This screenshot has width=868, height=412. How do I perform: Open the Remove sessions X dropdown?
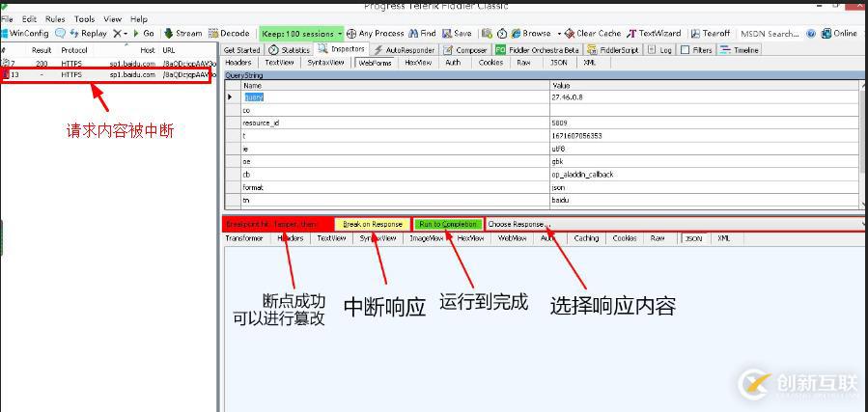[x=120, y=33]
